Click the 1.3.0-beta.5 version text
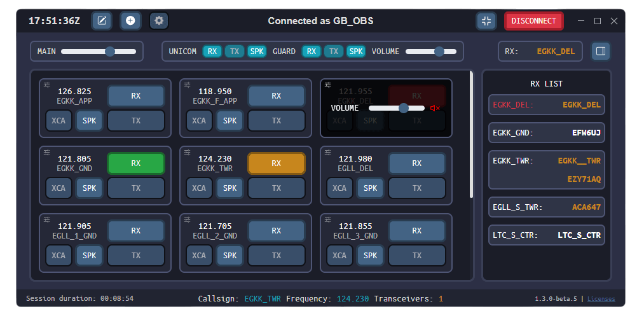This screenshot has width=644, height=318. pyautogui.click(x=557, y=299)
